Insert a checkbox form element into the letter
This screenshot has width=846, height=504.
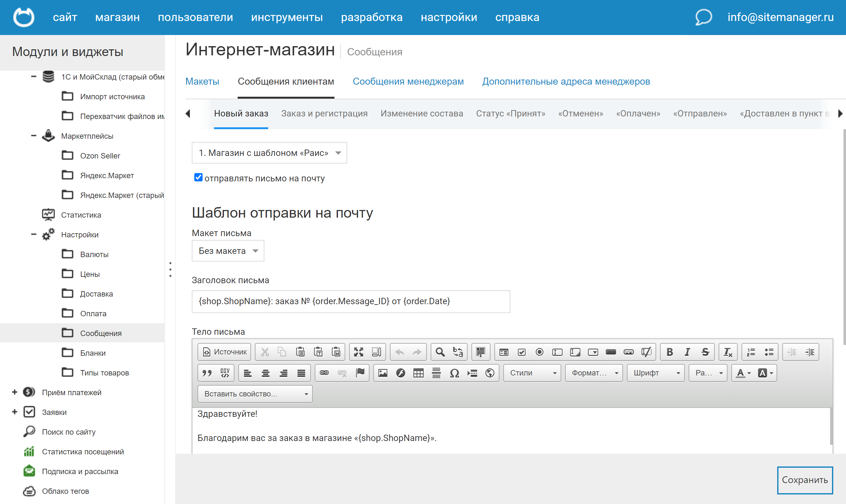click(x=522, y=352)
